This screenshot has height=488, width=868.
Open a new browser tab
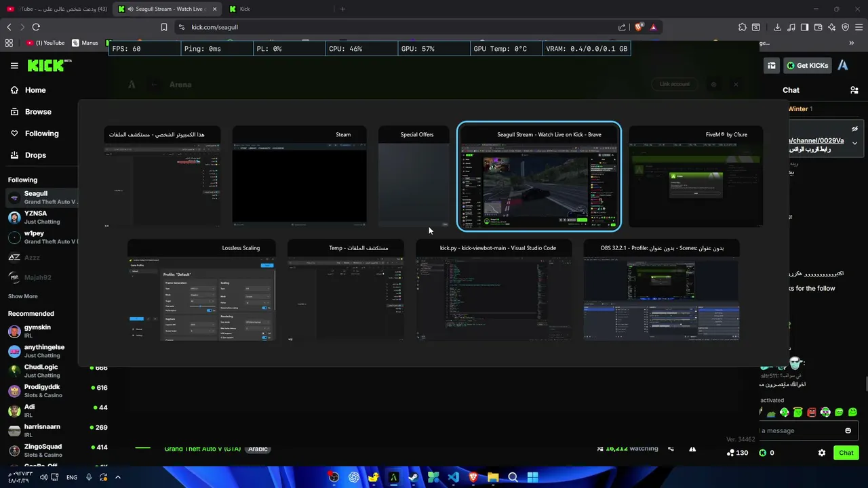point(342,9)
